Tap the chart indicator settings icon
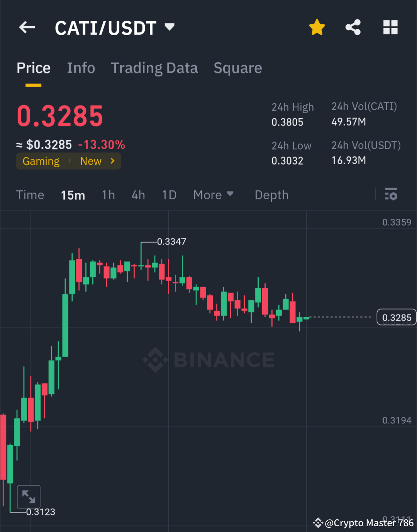 click(x=391, y=195)
